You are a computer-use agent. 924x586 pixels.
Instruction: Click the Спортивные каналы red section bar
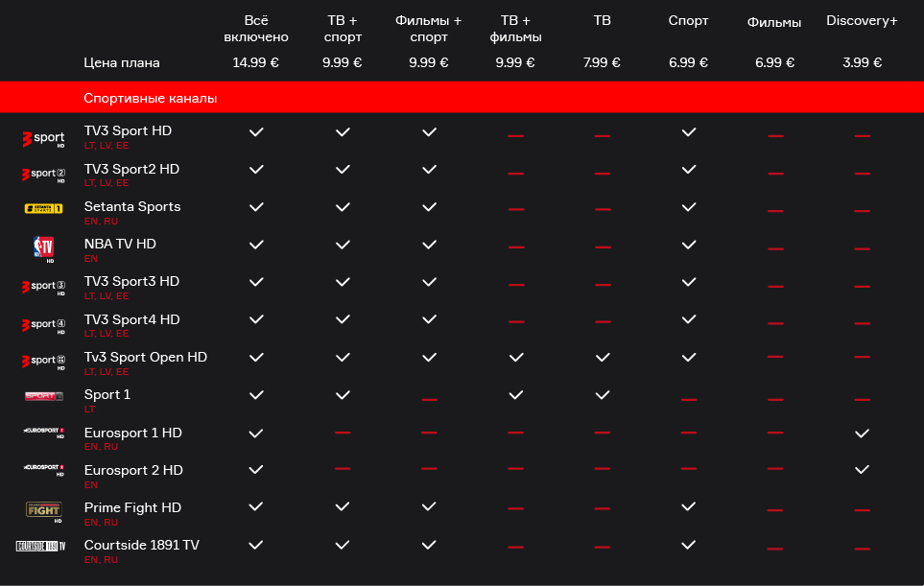(462, 97)
